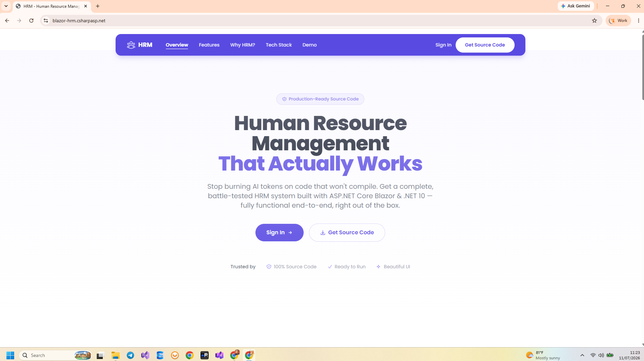Screen dimensions: 644x361
Task: Click the sparkle icon beside Beautiful UI
Action: tap(378, 267)
